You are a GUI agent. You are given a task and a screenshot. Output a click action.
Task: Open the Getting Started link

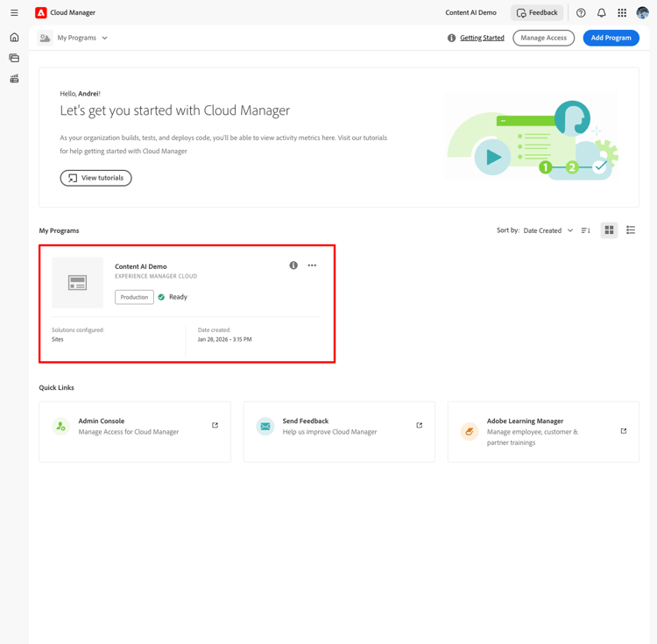point(482,38)
